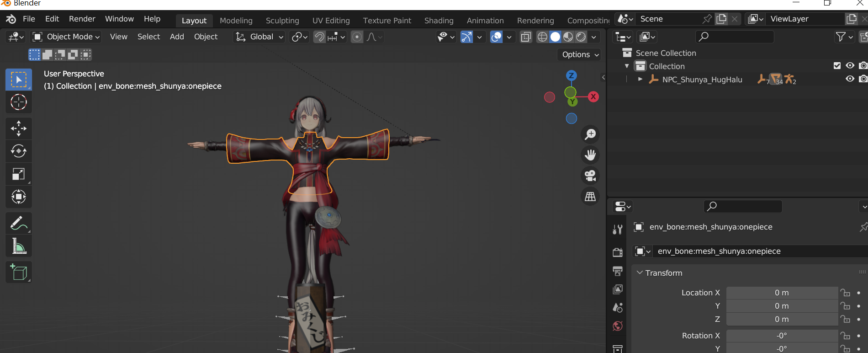
Task: Toggle viewport overlays on or off
Action: point(496,37)
